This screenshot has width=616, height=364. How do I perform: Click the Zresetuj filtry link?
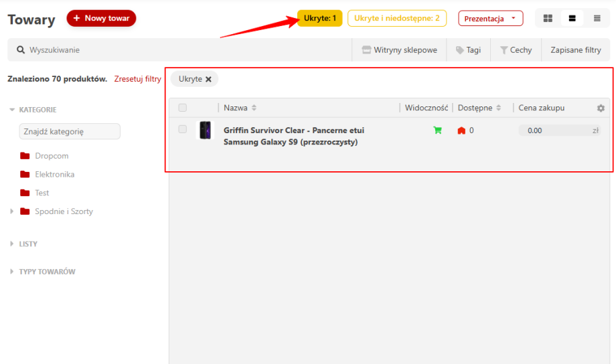(137, 79)
